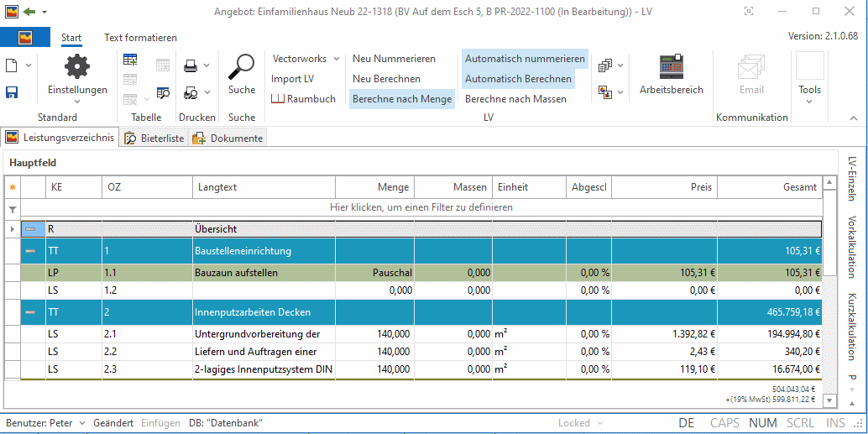Click the stacked documents copy icon
The width and height of the screenshot is (868, 434).
pos(605,65)
